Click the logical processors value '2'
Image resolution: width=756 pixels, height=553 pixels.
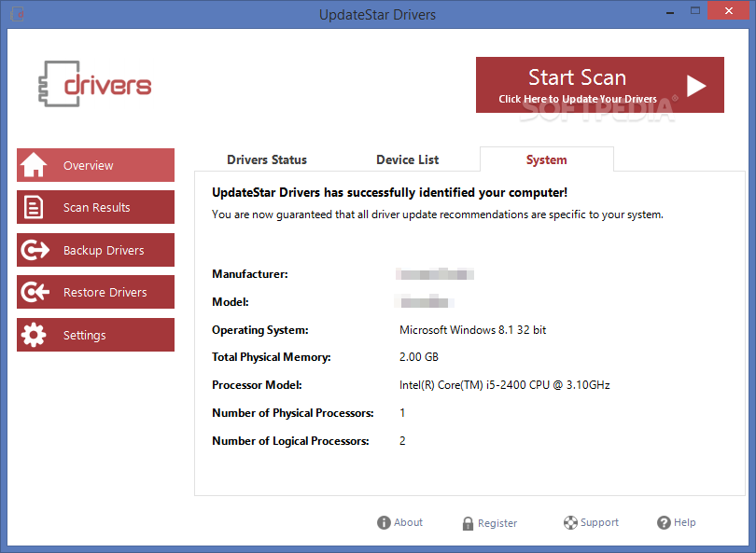402,441
